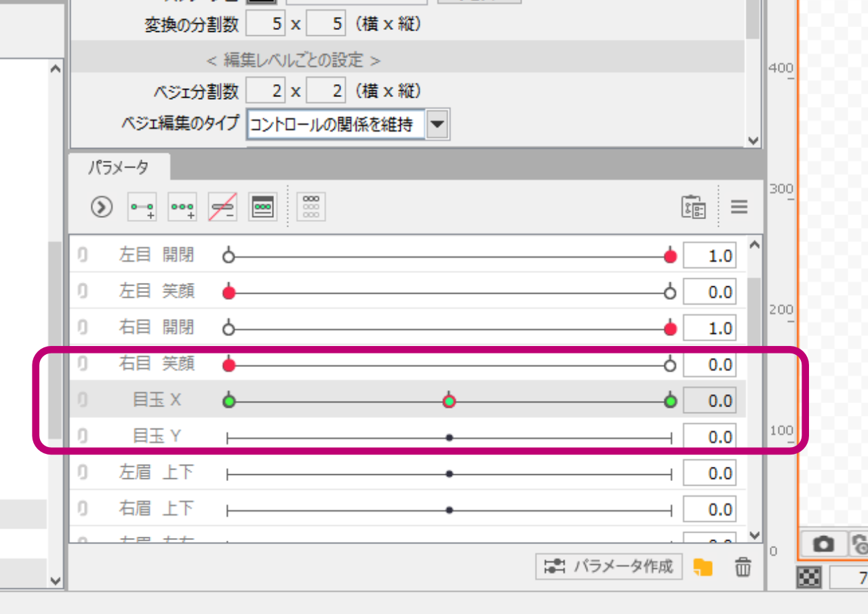Image resolution: width=868 pixels, height=614 pixels.
Task: Click the 右眉 上下 slider center dot
Action: point(449,510)
